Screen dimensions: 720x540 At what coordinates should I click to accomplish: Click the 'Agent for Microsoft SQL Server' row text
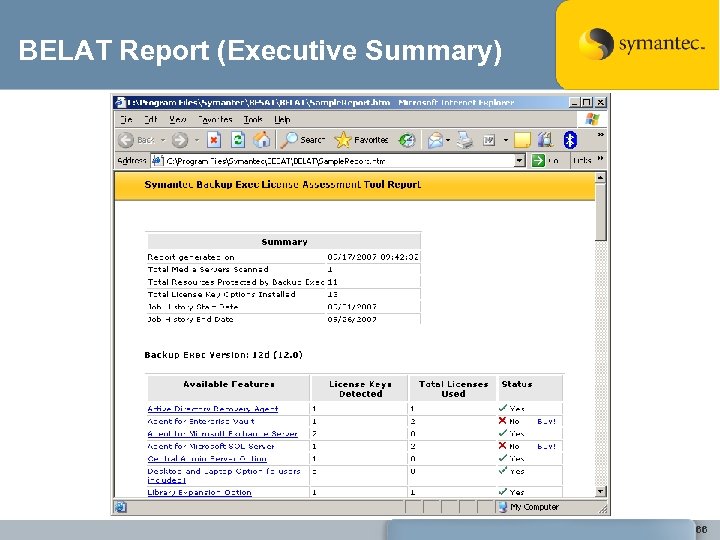pyautogui.click(x=211, y=446)
